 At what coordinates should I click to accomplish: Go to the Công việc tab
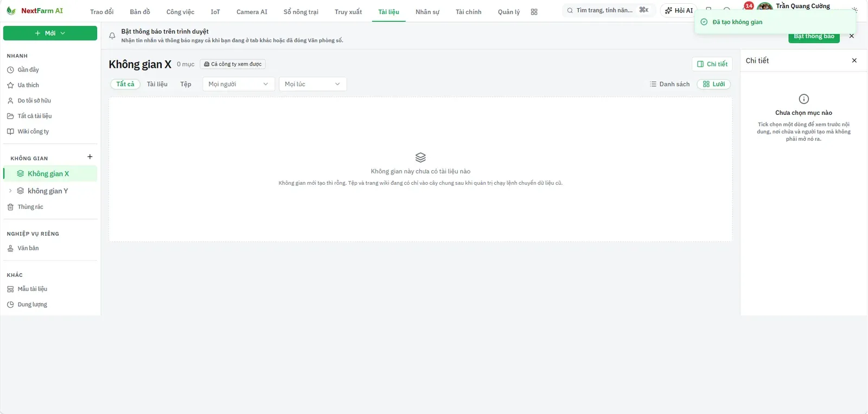(x=180, y=12)
